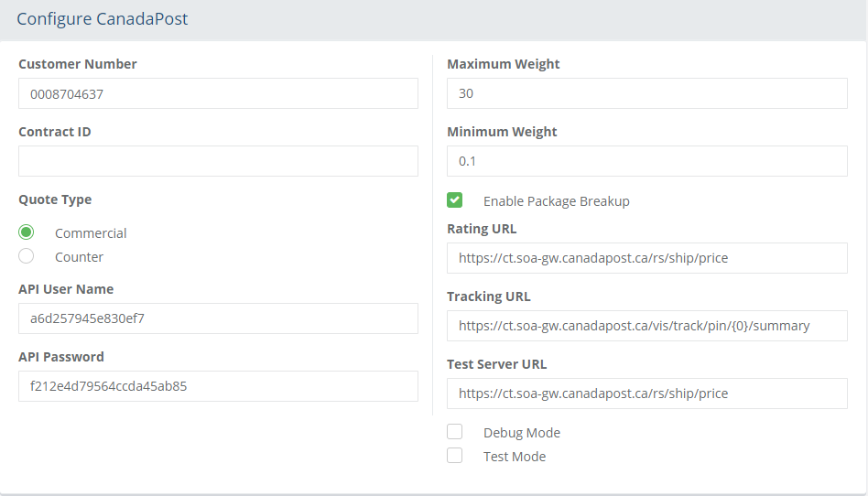
Task: Click the Counter label text
Action: (79, 257)
